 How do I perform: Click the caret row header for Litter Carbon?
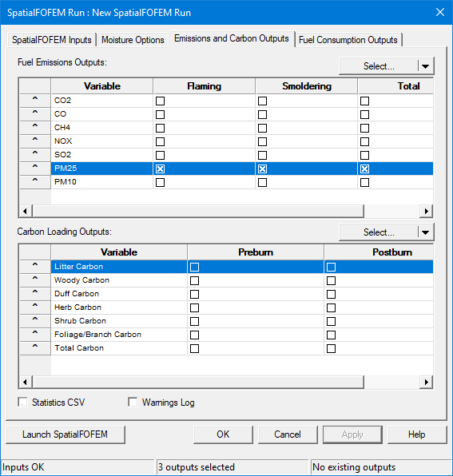click(x=35, y=267)
